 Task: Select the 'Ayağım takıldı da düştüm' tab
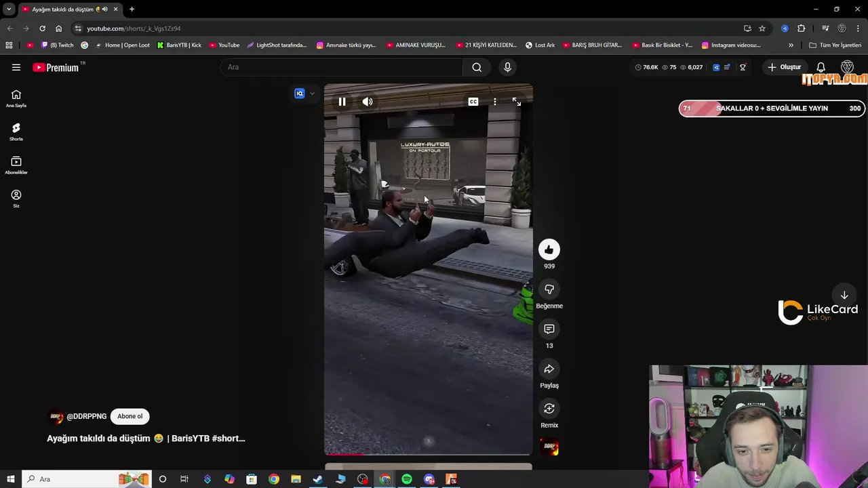pyautogui.click(x=70, y=9)
